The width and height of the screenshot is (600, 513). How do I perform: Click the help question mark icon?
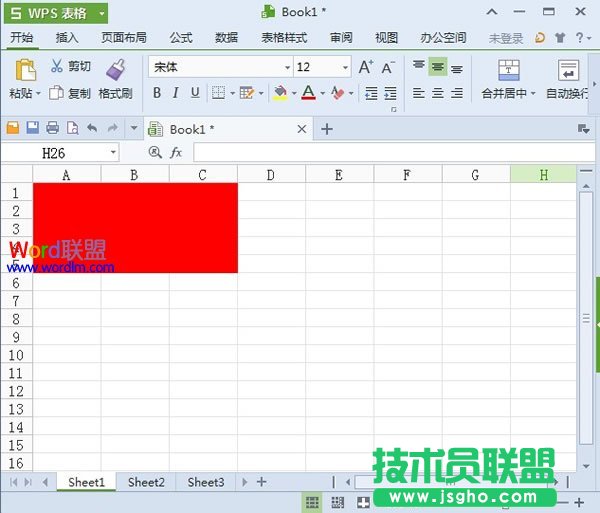(x=579, y=37)
